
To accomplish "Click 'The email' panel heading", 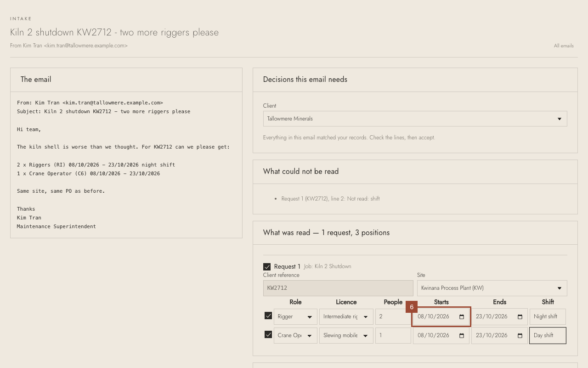I will pyautogui.click(x=36, y=80).
